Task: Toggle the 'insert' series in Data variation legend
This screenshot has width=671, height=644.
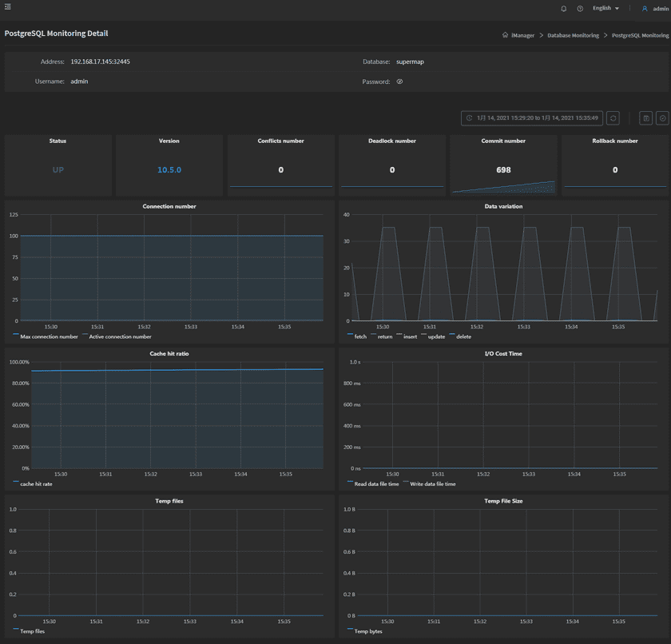Action: (409, 336)
